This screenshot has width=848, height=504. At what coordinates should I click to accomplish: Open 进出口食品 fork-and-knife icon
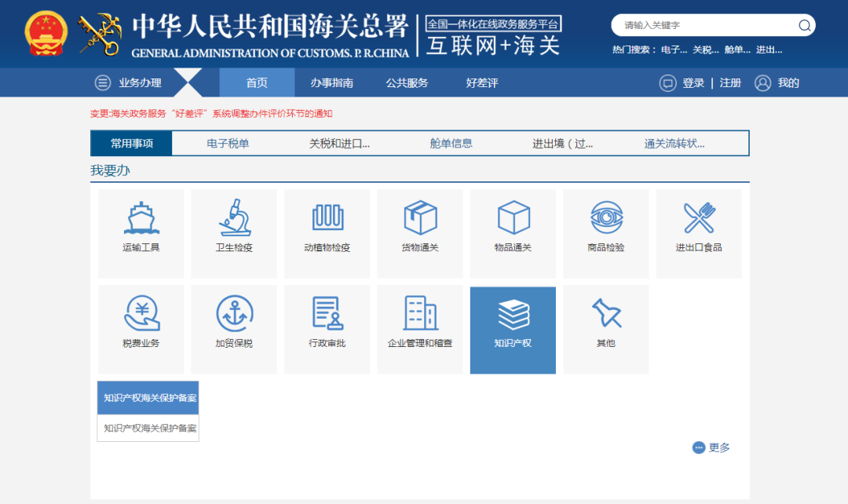click(x=698, y=222)
